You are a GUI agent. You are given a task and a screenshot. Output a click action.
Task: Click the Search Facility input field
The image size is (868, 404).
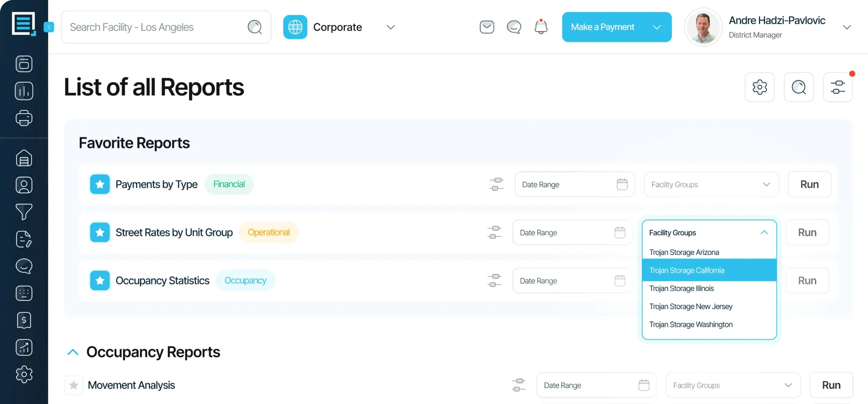click(166, 27)
